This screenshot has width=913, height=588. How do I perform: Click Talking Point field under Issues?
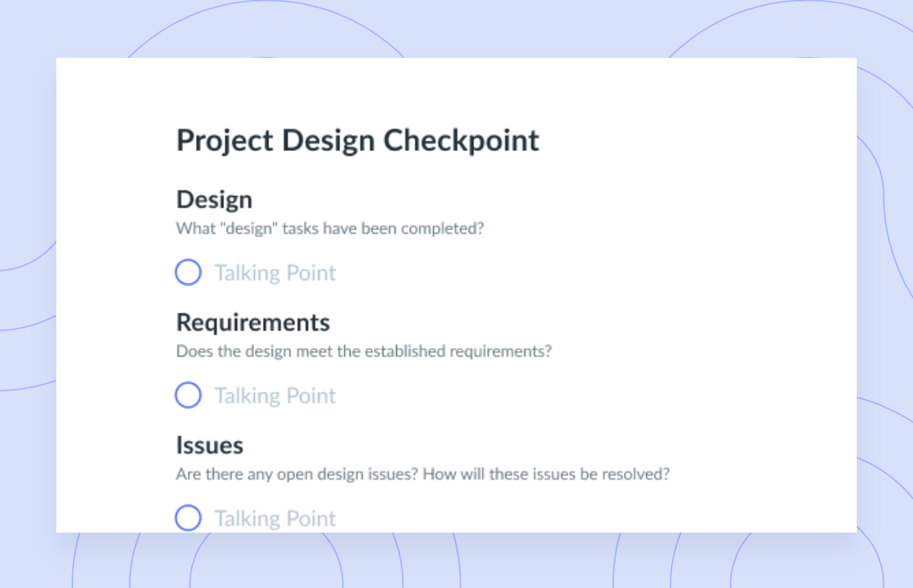pyautogui.click(x=276, y=519)
